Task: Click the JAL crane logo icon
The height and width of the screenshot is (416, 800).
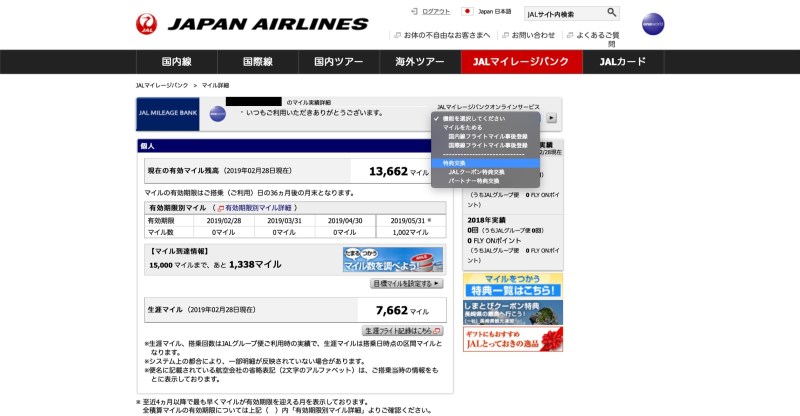Action: click(146, 24)
